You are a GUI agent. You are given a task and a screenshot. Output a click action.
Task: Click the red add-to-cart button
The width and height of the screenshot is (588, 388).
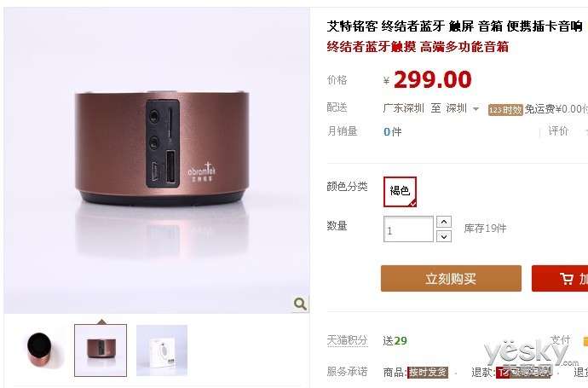pos(560,279)
